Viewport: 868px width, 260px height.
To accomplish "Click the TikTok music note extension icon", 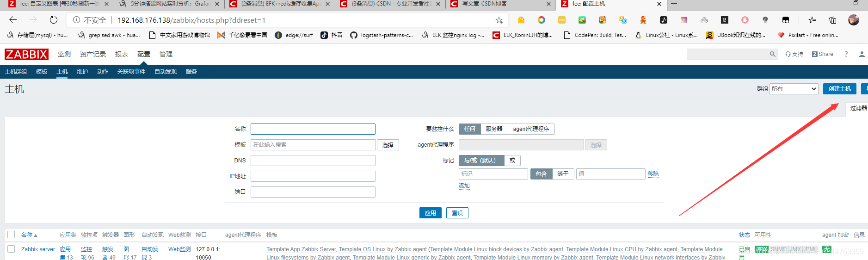I will (664, 20).
